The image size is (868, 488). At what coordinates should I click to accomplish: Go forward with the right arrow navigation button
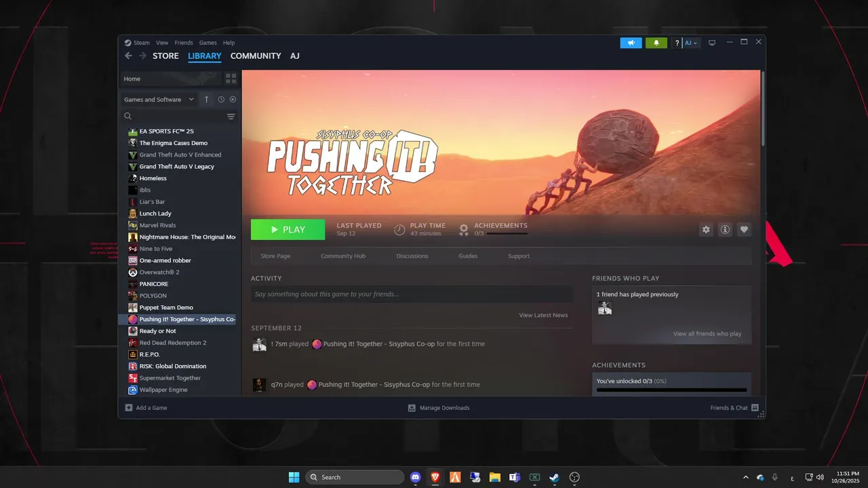pos(142,56)
